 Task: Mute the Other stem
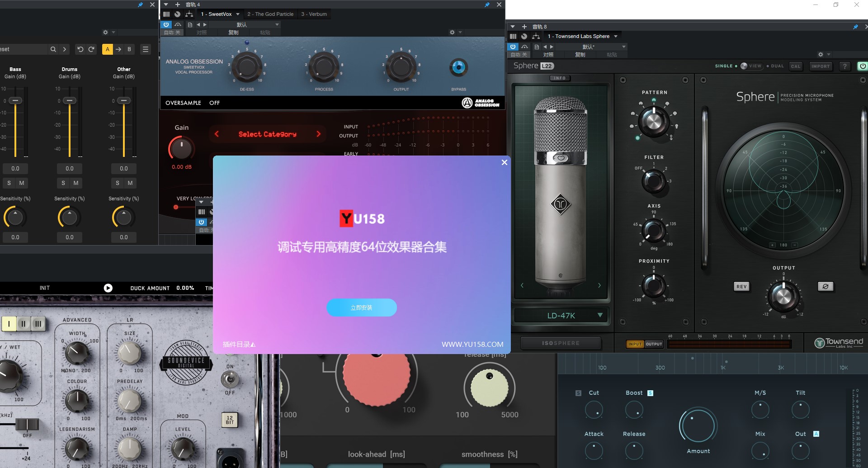[x=130, y=183]
